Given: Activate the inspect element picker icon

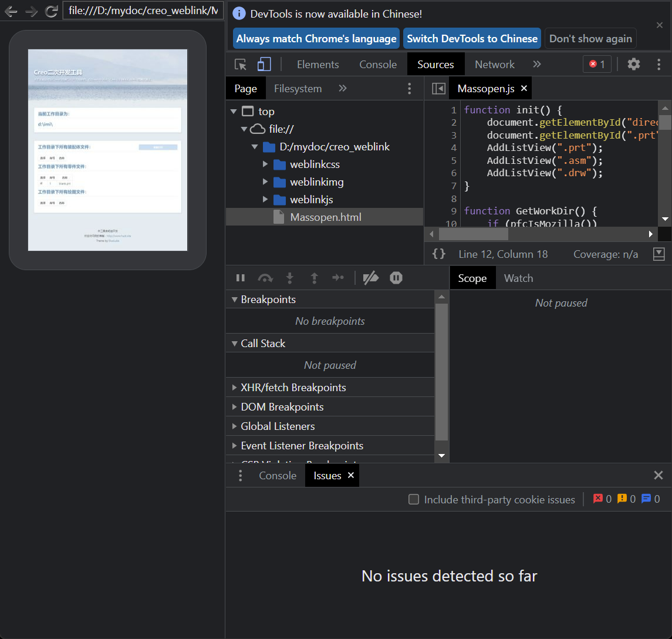Looking at the screenshot, I should [241, 65].
